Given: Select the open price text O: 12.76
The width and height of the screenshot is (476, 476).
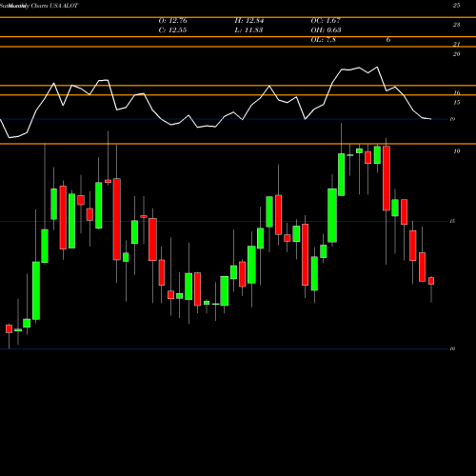Looking at the screenshot, I should [x=172, y=21].
